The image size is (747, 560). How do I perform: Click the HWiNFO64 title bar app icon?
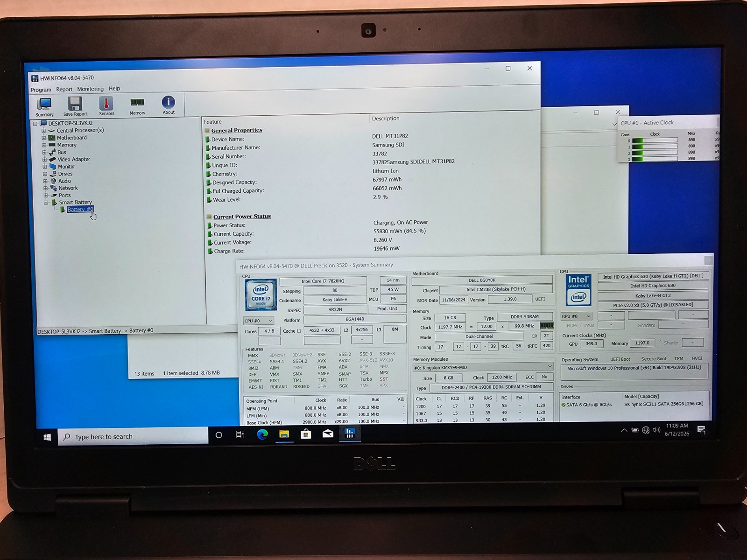point(35,78)
